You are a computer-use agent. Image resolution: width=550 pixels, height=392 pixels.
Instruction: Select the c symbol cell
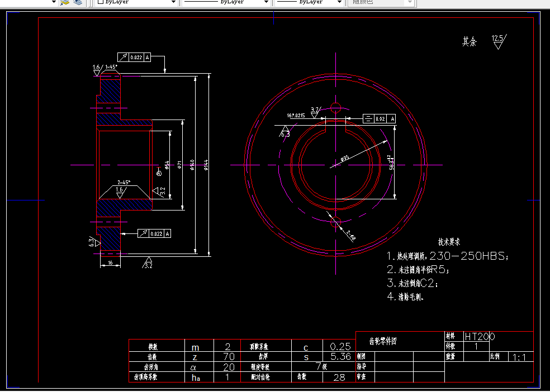tap(306, 347)
